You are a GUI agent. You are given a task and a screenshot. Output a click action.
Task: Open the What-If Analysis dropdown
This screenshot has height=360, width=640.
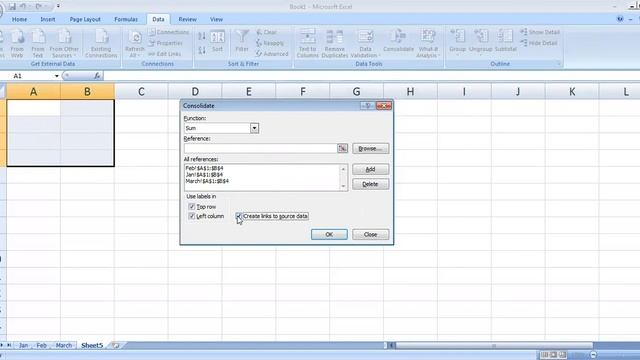(x=427, y=52)
